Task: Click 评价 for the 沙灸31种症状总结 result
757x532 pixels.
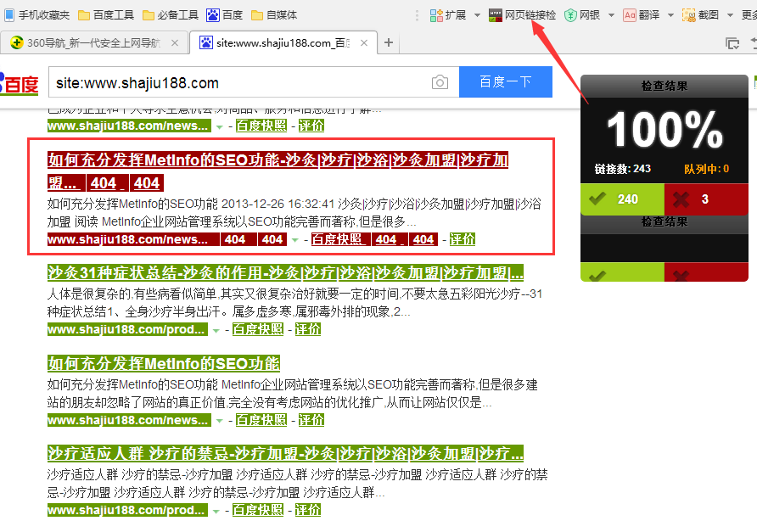Action: pyautogui.click(x=307, y=330)
